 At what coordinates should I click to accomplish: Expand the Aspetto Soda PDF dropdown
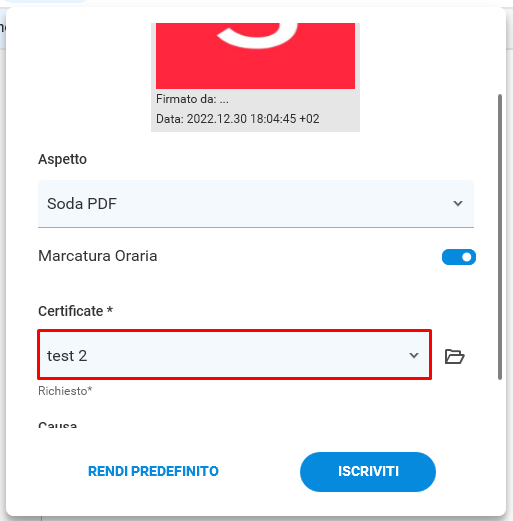(x=256, y=204)
